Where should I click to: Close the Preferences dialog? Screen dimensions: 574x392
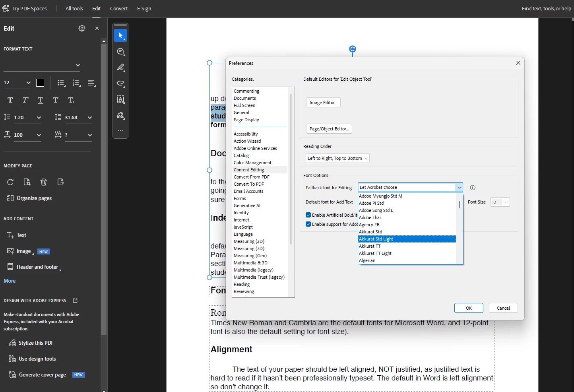click(x=518, y=63)
